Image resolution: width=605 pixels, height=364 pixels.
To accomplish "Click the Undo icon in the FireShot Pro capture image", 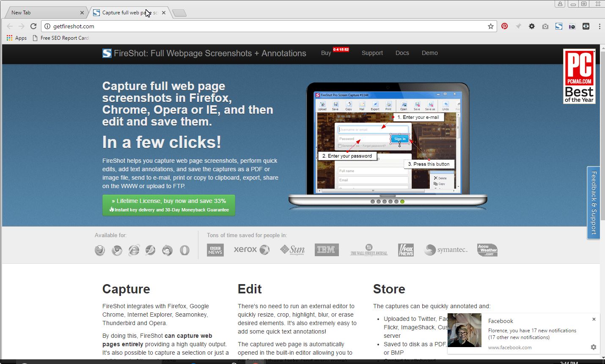I will click(x=445, y=106).
